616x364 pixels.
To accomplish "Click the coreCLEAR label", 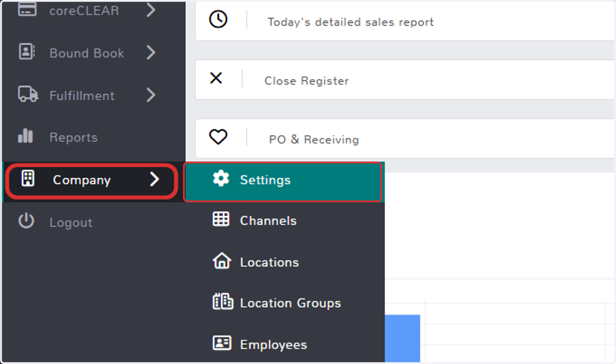I will [x=84, y=10].
